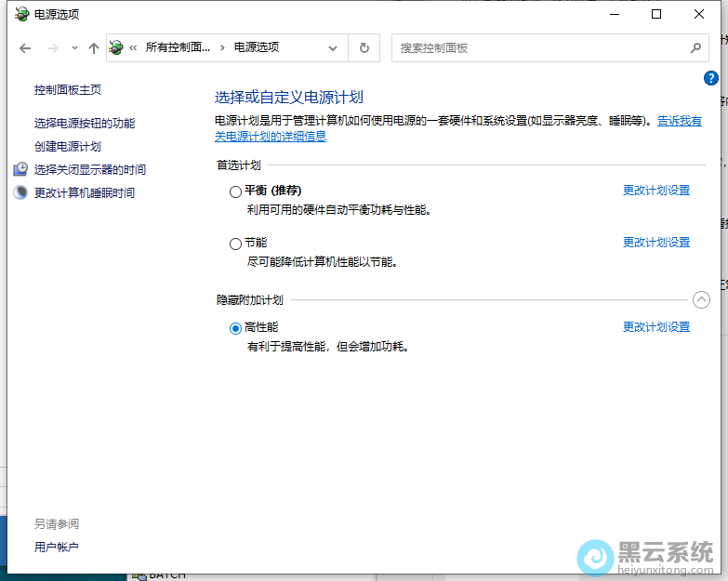Click 所有控制面板 breadcrumb item

tap(178, 47)
